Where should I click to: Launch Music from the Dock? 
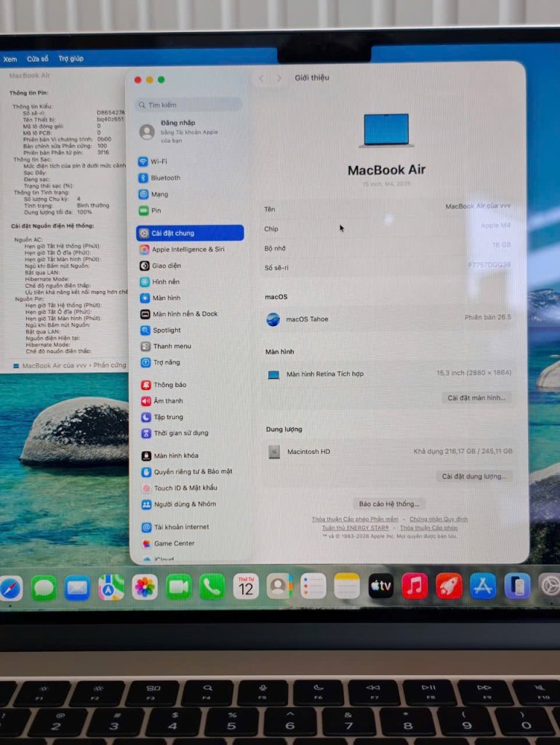point(415,586)
